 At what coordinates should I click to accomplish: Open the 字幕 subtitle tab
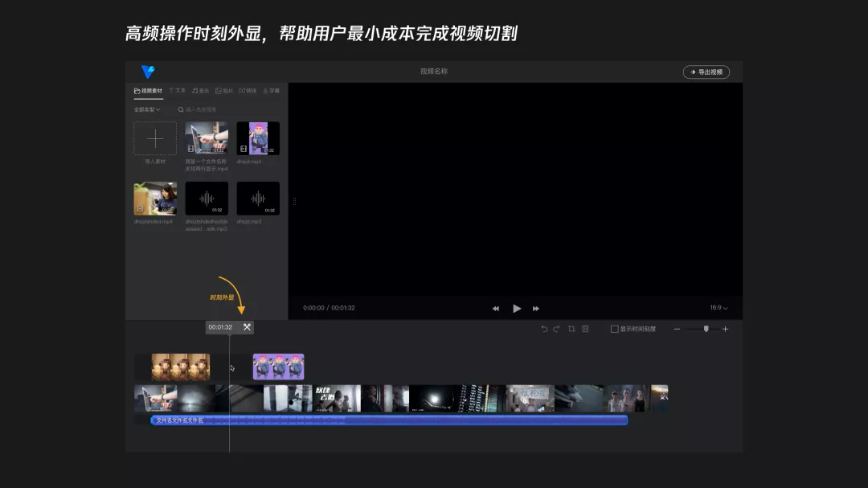[272, 91]
